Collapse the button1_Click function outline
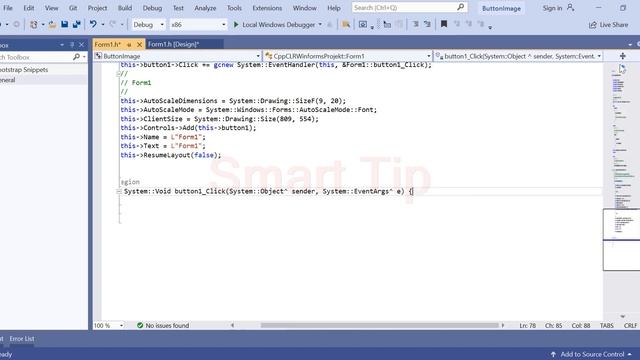This screenshot has height=360, width=640. point(119,191)
